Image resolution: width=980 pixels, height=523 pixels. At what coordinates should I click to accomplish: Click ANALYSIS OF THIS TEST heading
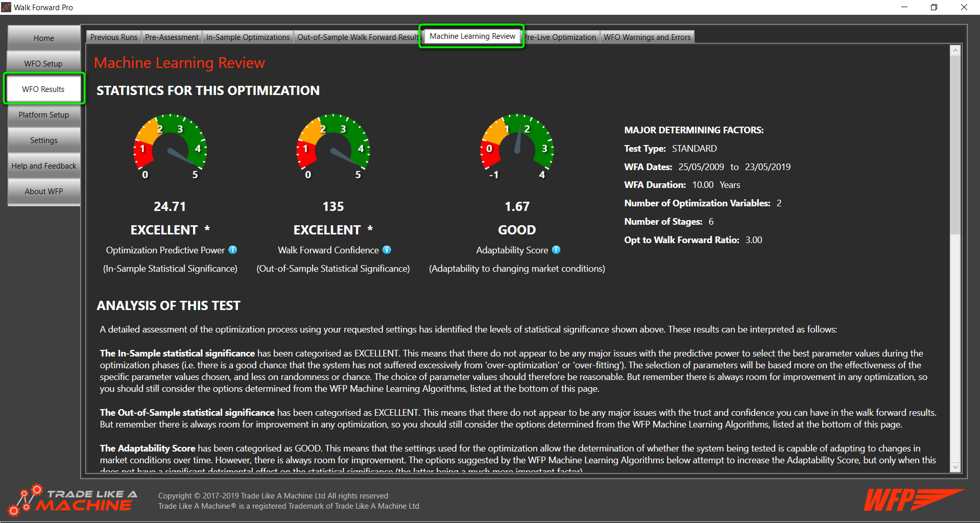click(169, 305)
